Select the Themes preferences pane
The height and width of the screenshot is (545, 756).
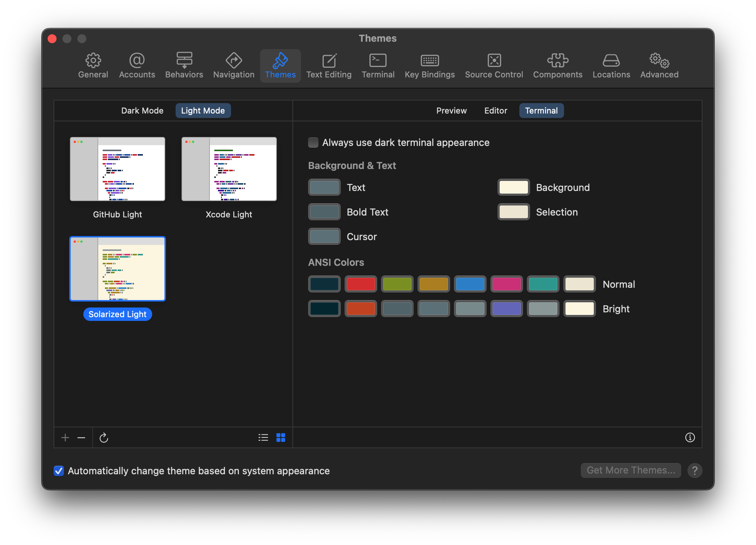(280, 66)
